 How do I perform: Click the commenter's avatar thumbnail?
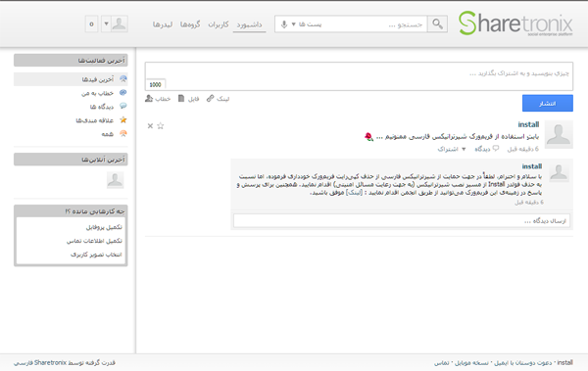(559, 172)
